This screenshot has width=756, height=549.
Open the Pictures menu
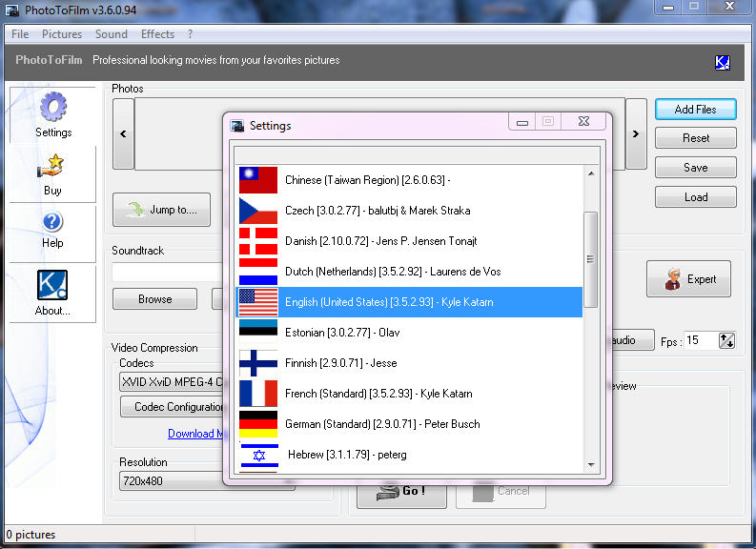pos(62,34)
